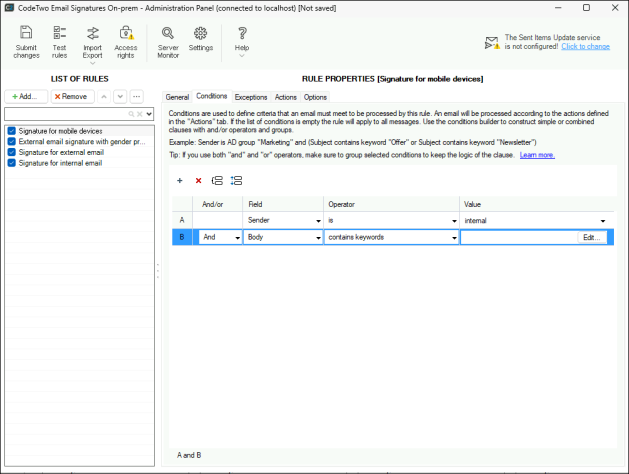
Task: Open more rule options ellipsis button
Action: [x=137, y=97]
